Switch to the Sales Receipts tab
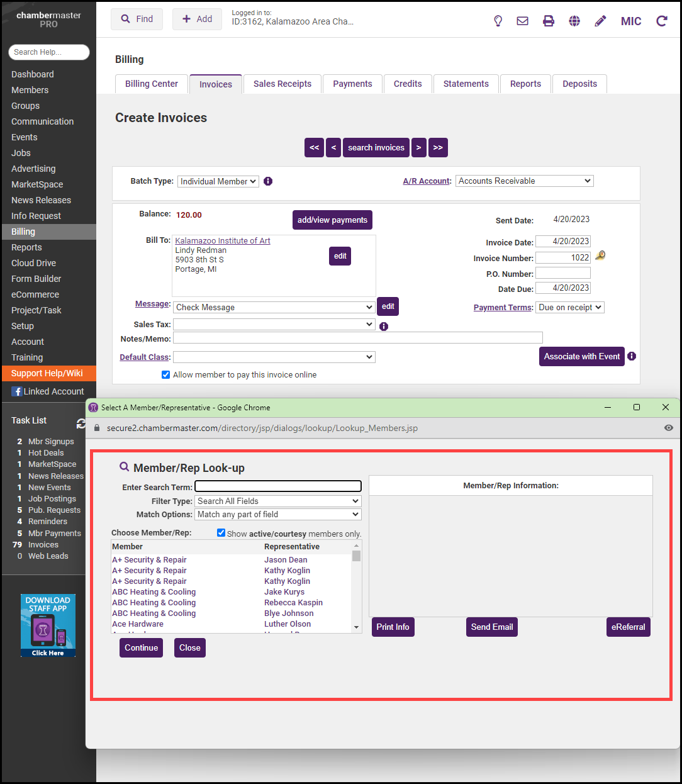This screenshot has width=682, height=784. pyautogui.click(x=282, y=84)
